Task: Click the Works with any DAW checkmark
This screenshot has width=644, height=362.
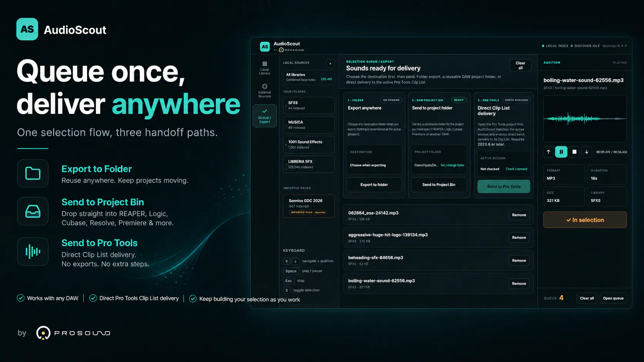Action: (21, 298)
